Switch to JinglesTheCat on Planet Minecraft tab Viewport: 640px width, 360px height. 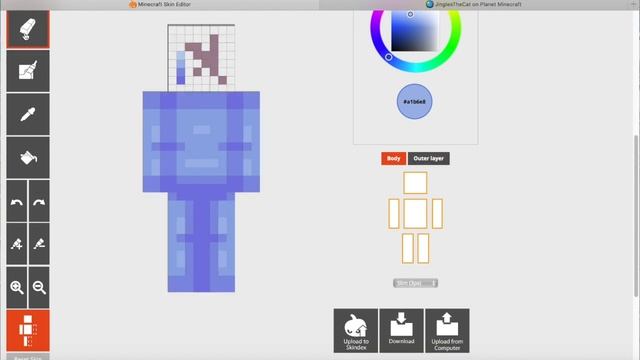pos(473,4)
